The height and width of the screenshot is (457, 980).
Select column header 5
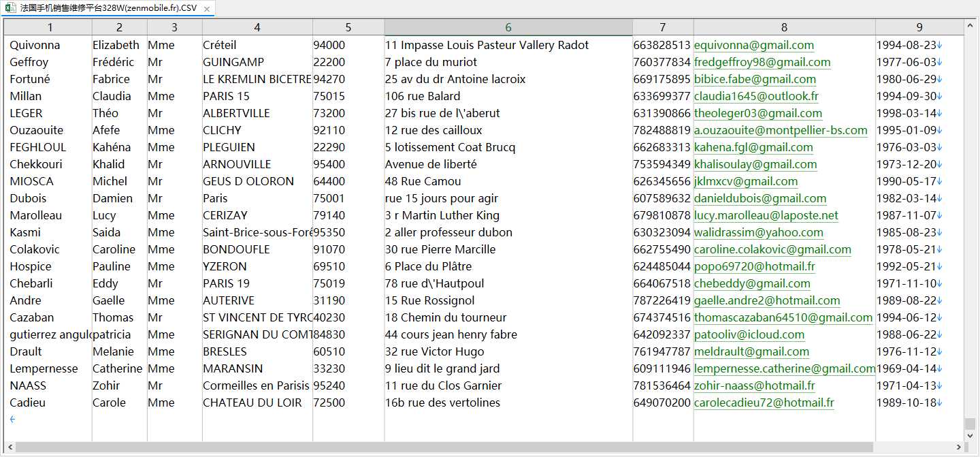pos(348,27)
